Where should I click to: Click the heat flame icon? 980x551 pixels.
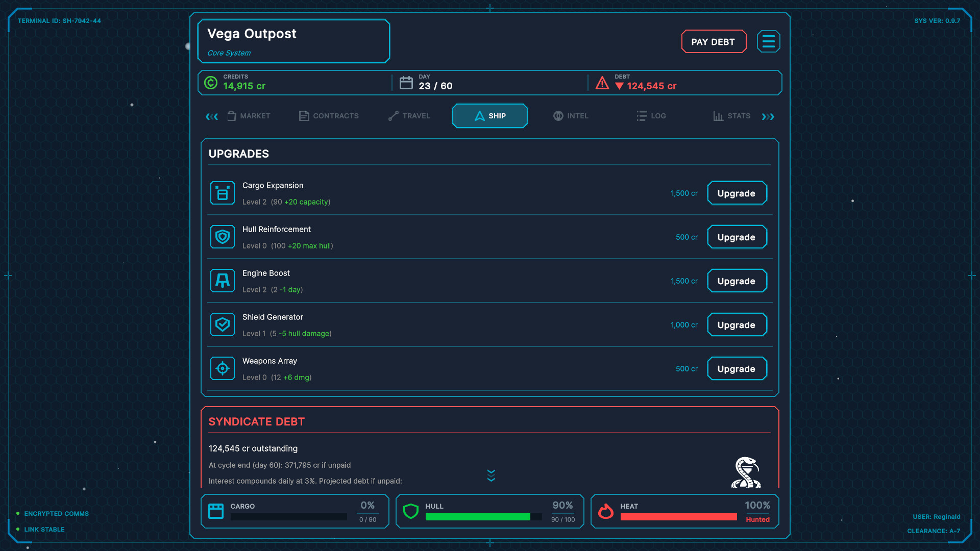[x=605, y=511]
